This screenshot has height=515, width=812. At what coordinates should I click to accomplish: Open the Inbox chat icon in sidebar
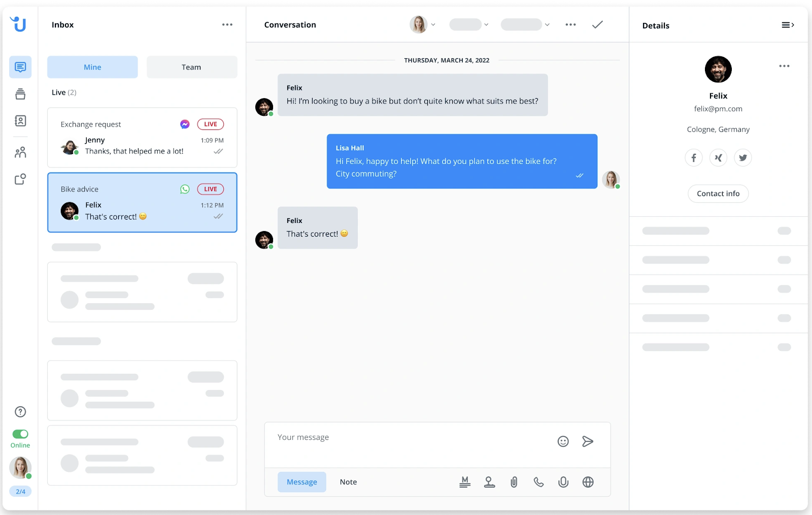pos(20,67)
